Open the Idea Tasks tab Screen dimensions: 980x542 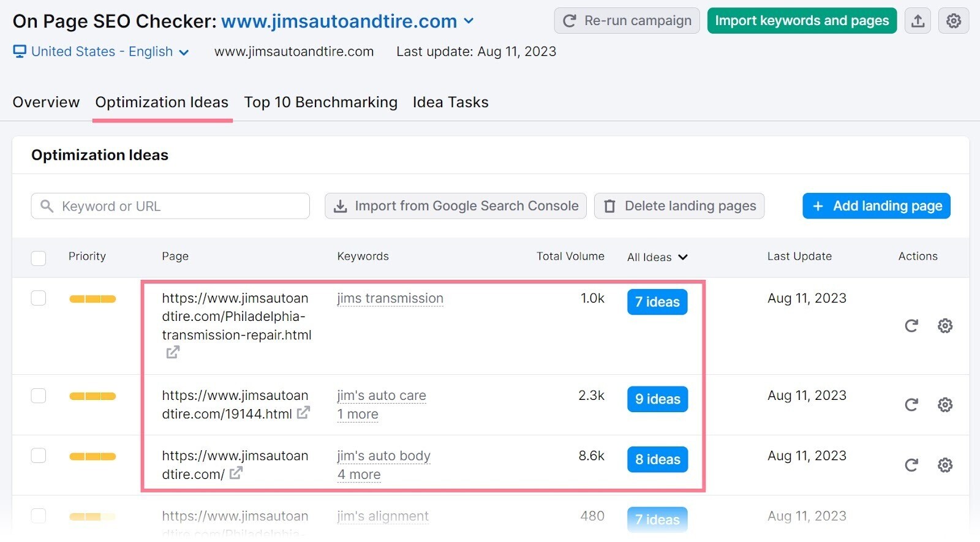450,102
